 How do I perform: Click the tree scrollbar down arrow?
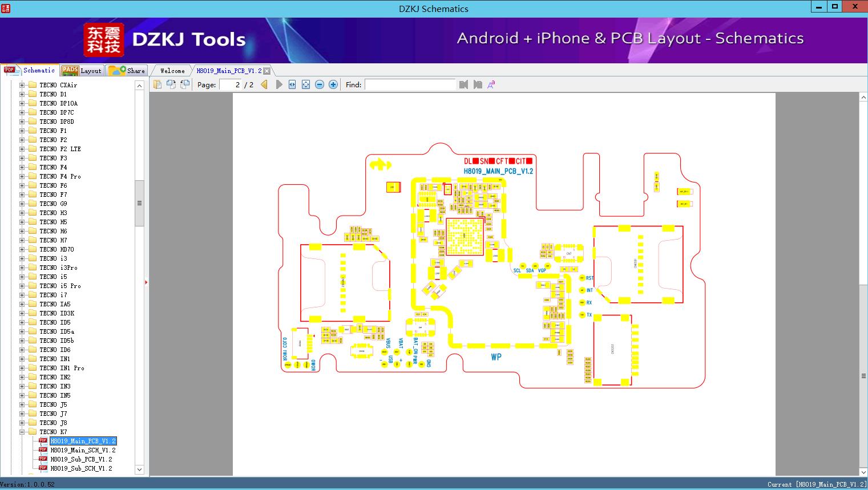tap(139, 469)
